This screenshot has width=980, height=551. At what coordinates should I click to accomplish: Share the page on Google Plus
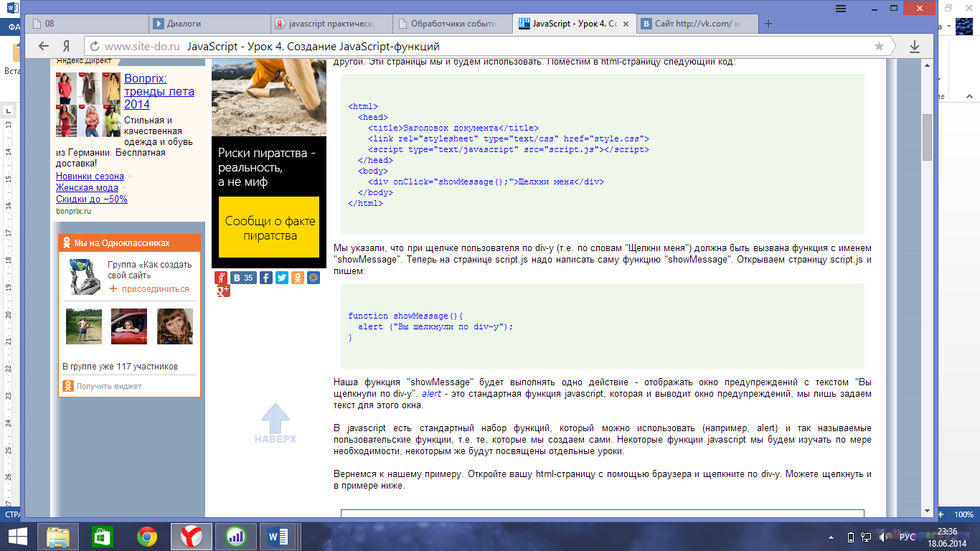pyautogui.click(x=223, y=291)
